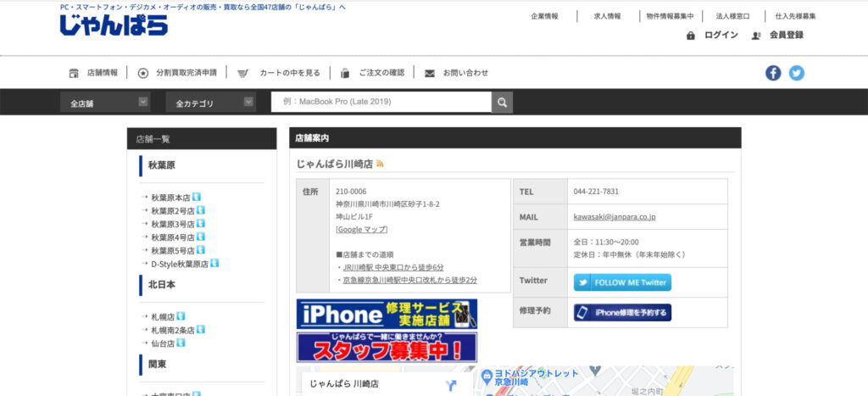Viewport: 868px width, 396px height.
Task: Click the login padlock icon
Action: pos(690,36)
